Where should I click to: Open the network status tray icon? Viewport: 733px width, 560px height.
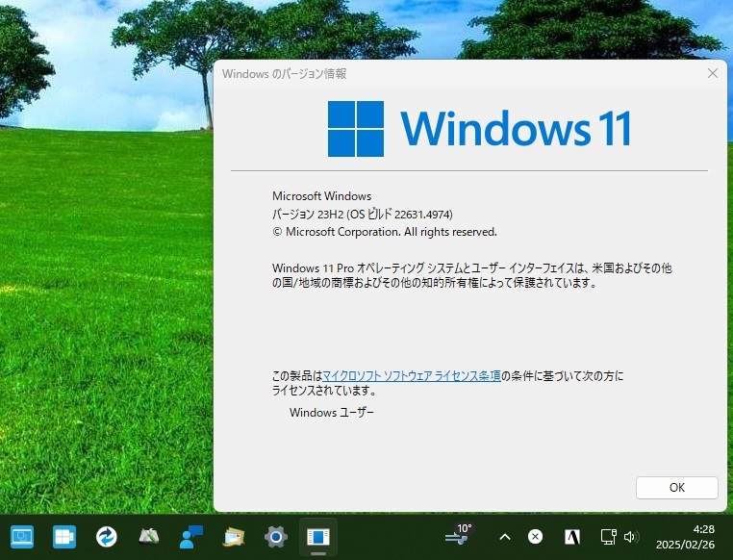point(608,537)
